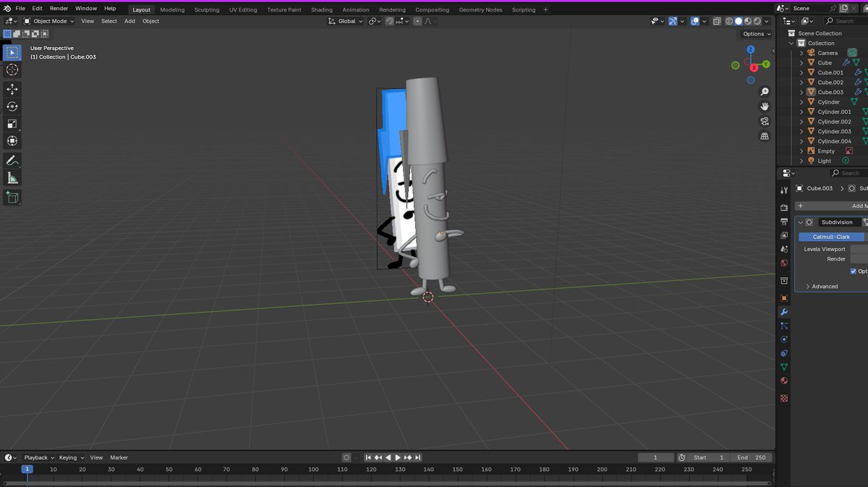Open the Playback dropdown in timeline
Screen dimensions: 868x487
[x=38, y=457]
